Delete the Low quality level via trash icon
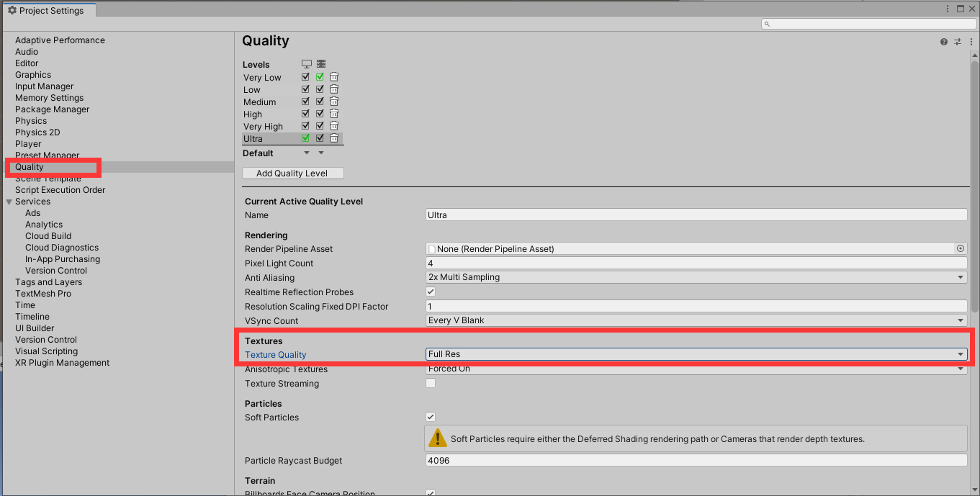Image resolution: width=980 pixels, height=496 pixels. tap(333, 89)
